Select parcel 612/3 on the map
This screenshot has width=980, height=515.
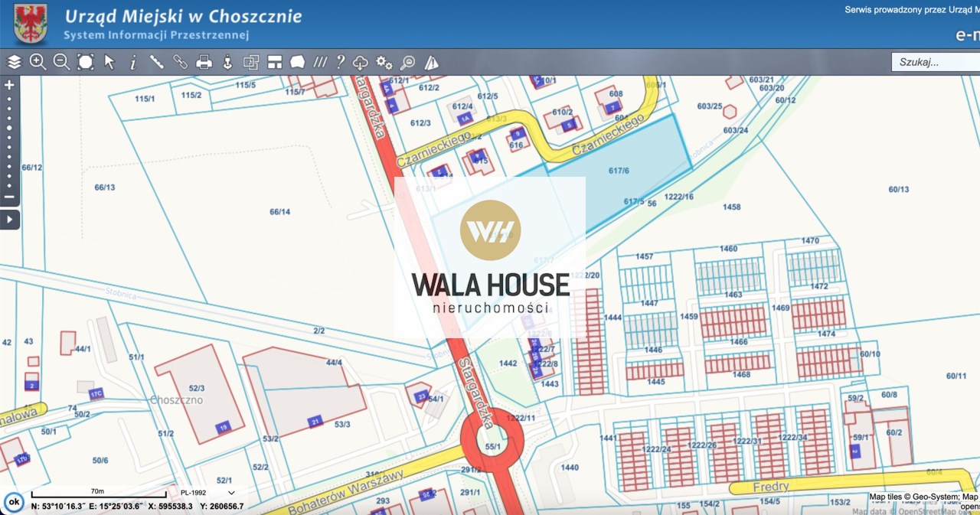tap(420, 122)
